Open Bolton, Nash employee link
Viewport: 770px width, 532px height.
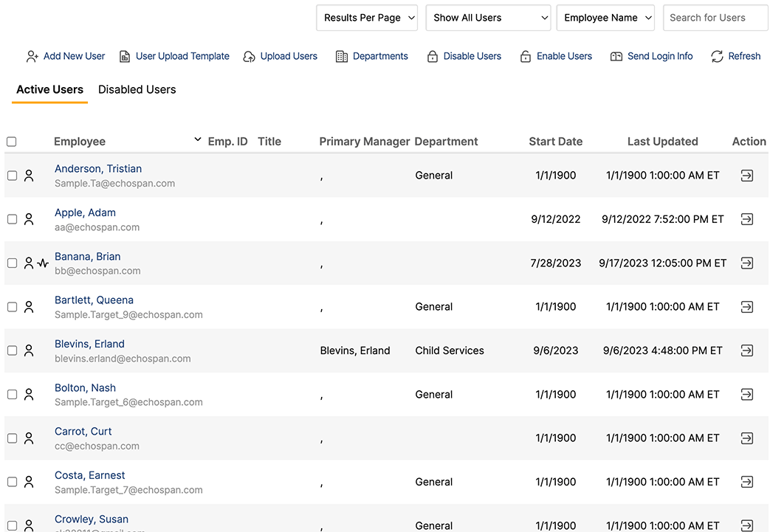tap(85, 387)
